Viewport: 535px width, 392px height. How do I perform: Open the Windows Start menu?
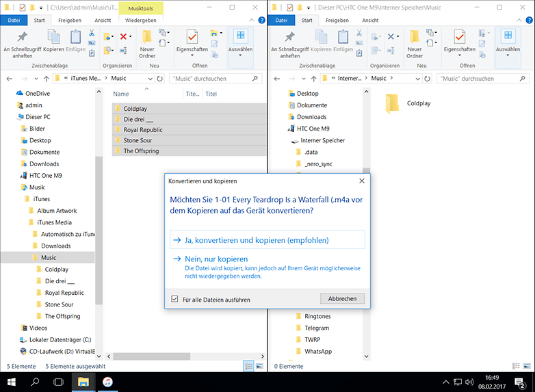pyautogui.click(x=11, y=382)
